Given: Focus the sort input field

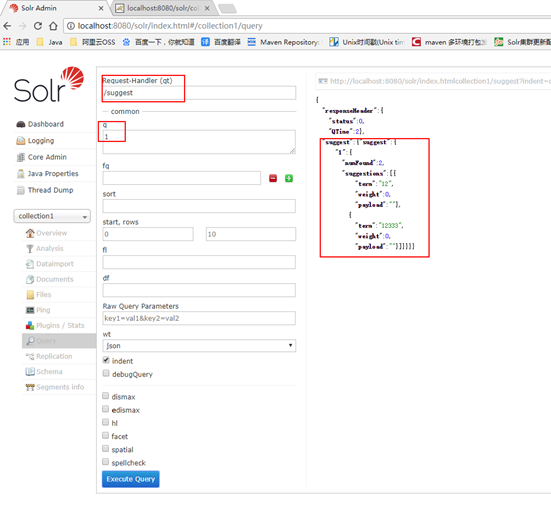Looking at the screenshot, I should (199, 206).
